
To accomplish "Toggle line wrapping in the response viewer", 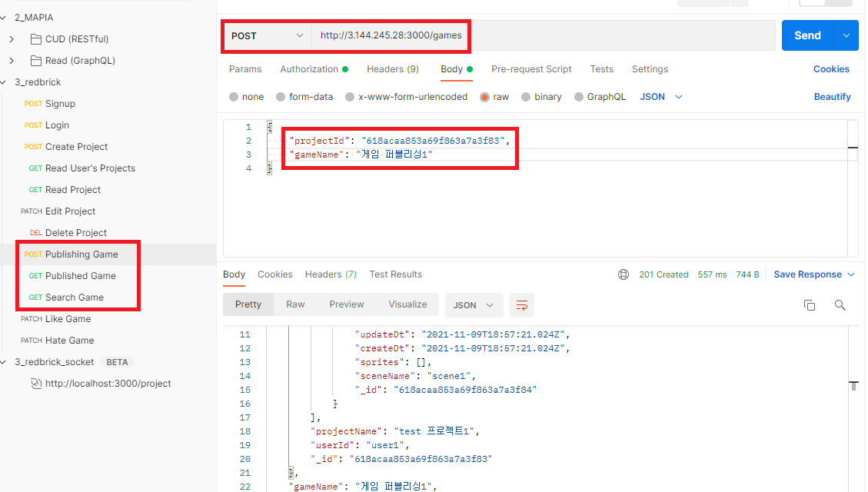I will click(x=522, y=305).
